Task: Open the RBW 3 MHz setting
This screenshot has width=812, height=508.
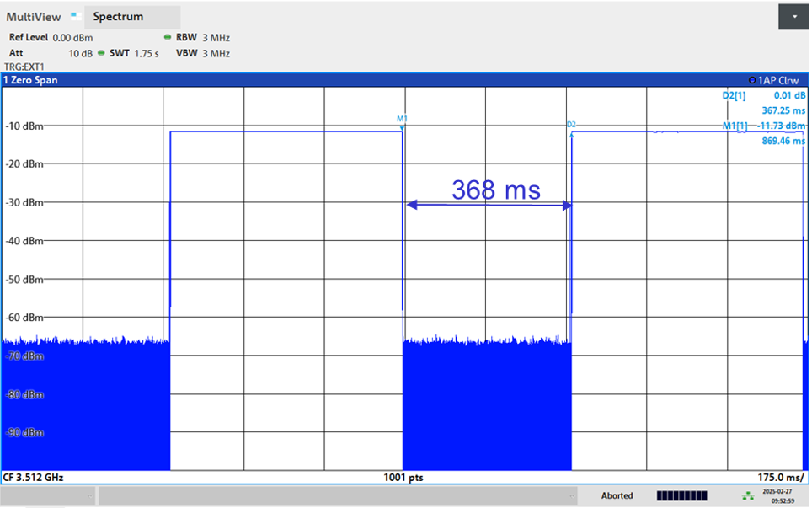Action: 202,38
